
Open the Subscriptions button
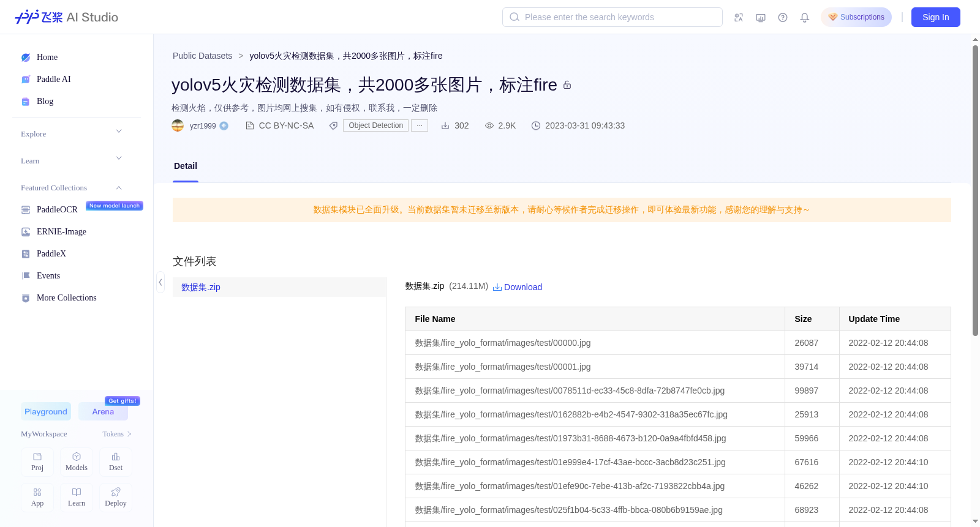856,17
